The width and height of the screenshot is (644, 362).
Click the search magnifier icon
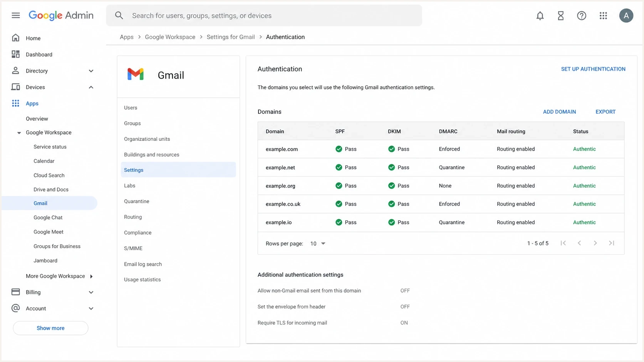coord(119,15)
